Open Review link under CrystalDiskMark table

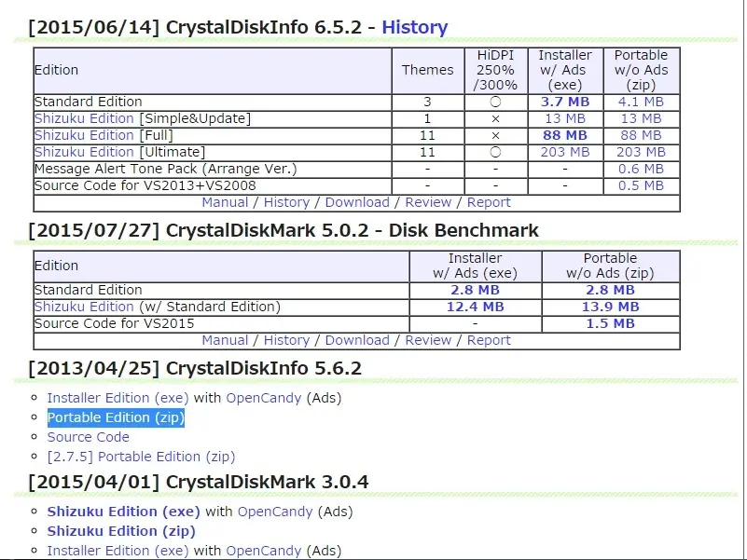tap(428, 340)
